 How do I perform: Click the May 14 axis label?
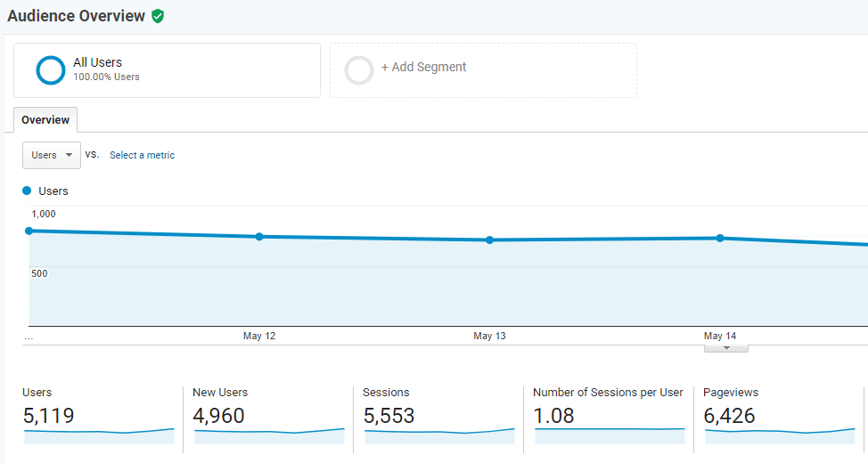[x=720, y=336]
